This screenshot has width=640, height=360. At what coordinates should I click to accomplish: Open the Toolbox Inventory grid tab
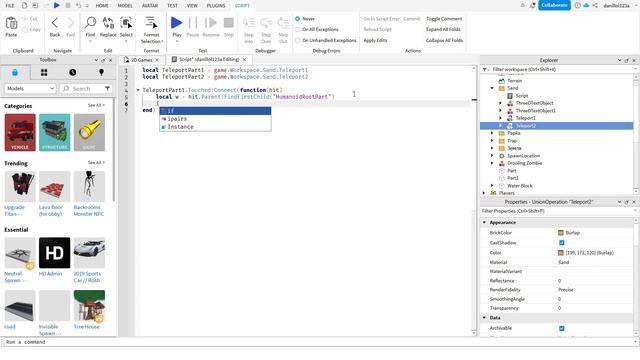click(x=44, y=72)
